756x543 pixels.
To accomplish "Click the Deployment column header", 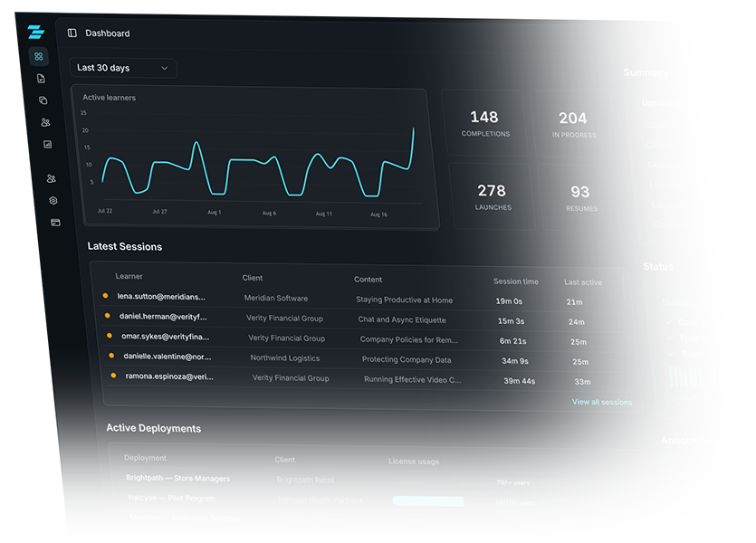I will coord(145,458).
